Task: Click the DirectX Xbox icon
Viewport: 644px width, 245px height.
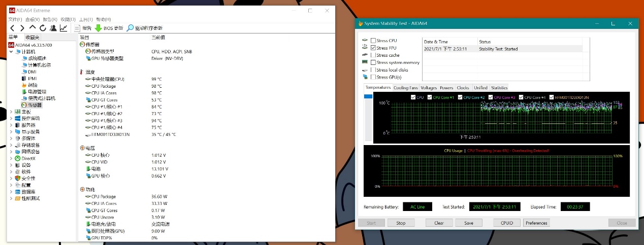Action: click(x=18, y=158)
